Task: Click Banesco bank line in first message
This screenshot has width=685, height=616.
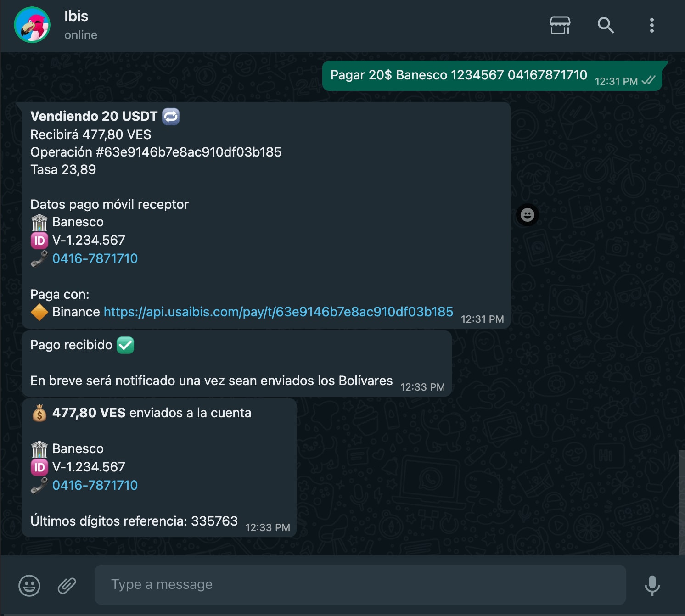Action: [78, 222]
